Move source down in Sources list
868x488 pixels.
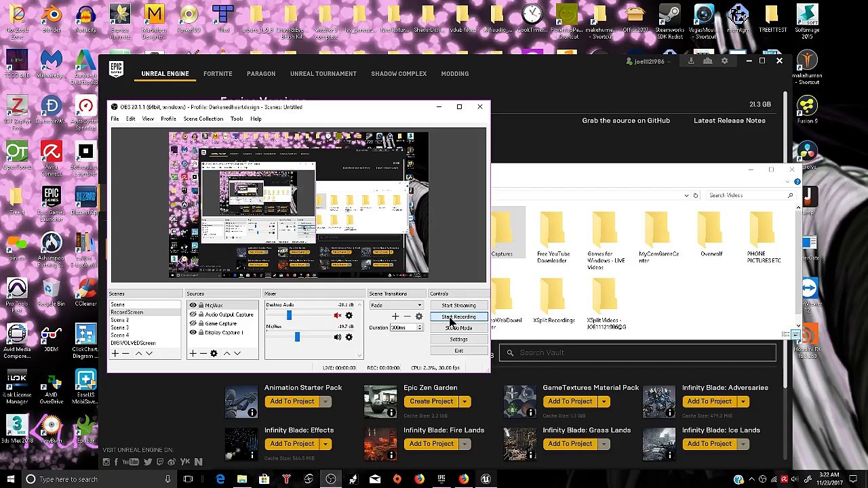(x=237, y=353)
